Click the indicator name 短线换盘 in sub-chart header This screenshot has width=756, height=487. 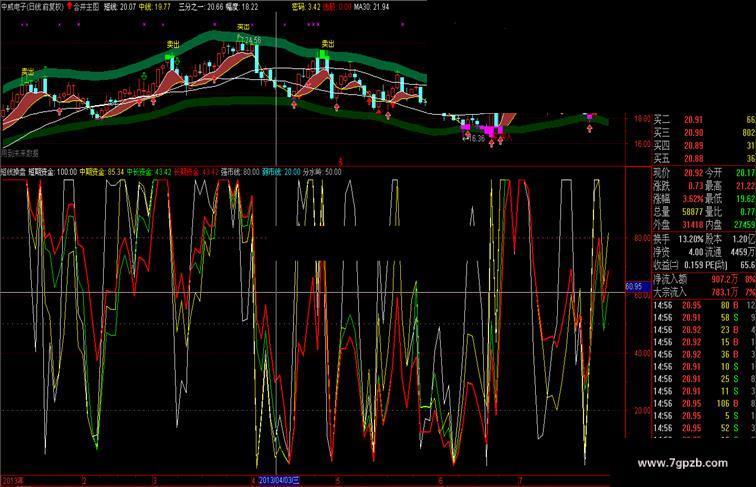point(13,172)
